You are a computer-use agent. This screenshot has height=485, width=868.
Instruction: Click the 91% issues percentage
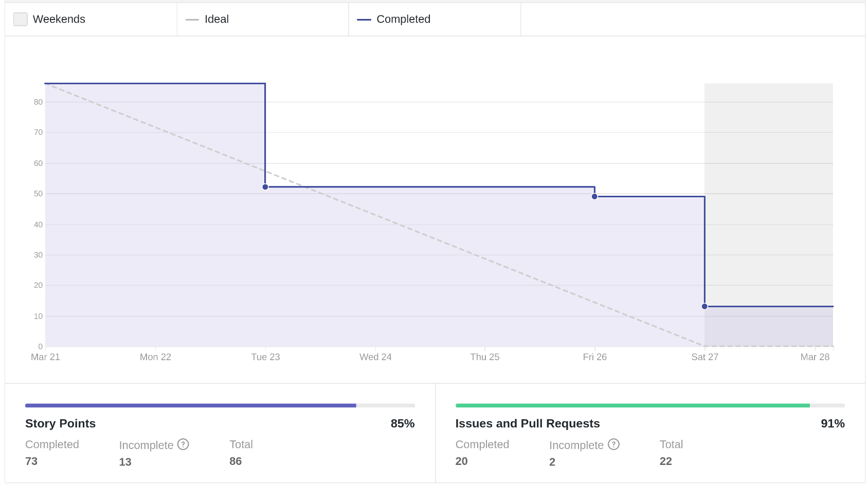point(833,423)
